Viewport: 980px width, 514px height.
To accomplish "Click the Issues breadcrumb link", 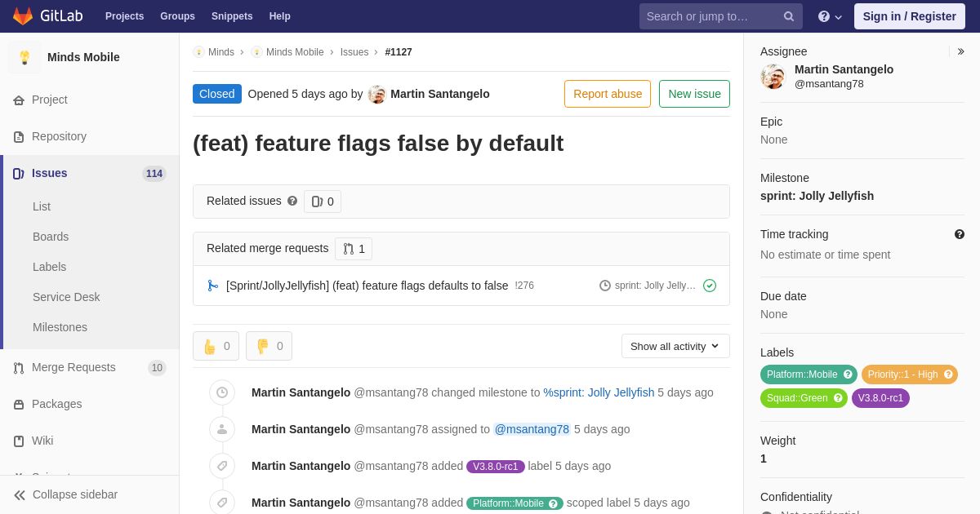I will point(354,52).
